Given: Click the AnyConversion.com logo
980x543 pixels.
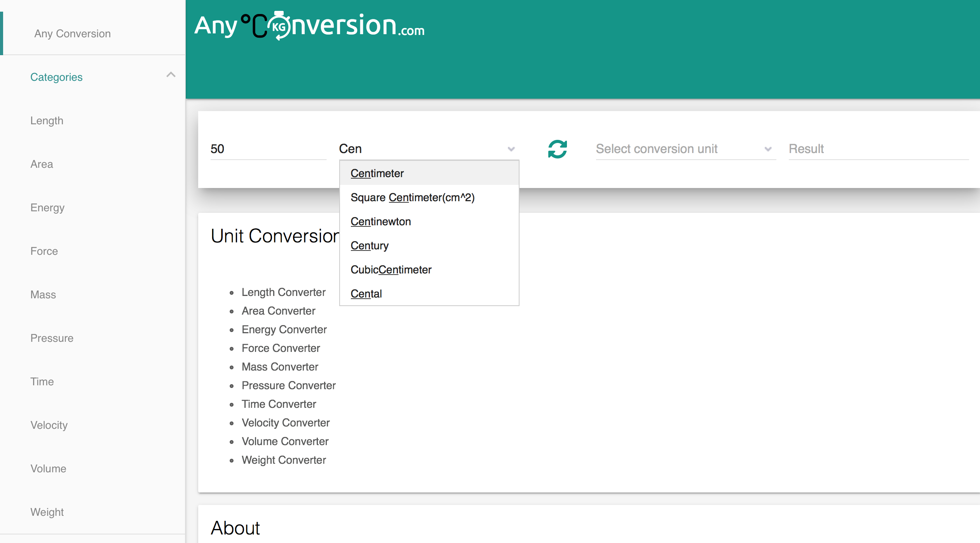Looking at the screenshot, I should 309,26.
